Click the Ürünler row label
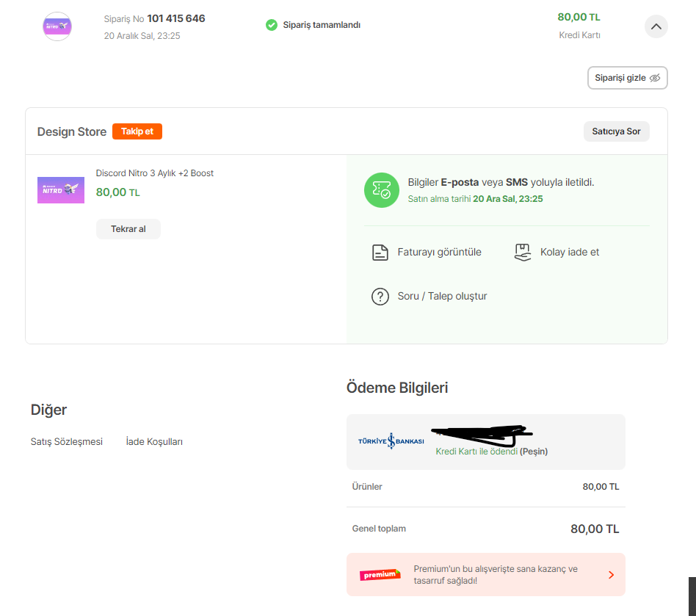The width and height of the screenshot is (696, 616). (x=367, y=486)
